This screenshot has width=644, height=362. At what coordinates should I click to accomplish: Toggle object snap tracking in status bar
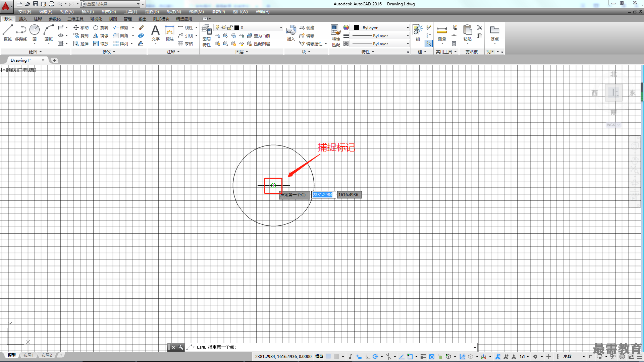pyautogui.click(x=402, y=356)
